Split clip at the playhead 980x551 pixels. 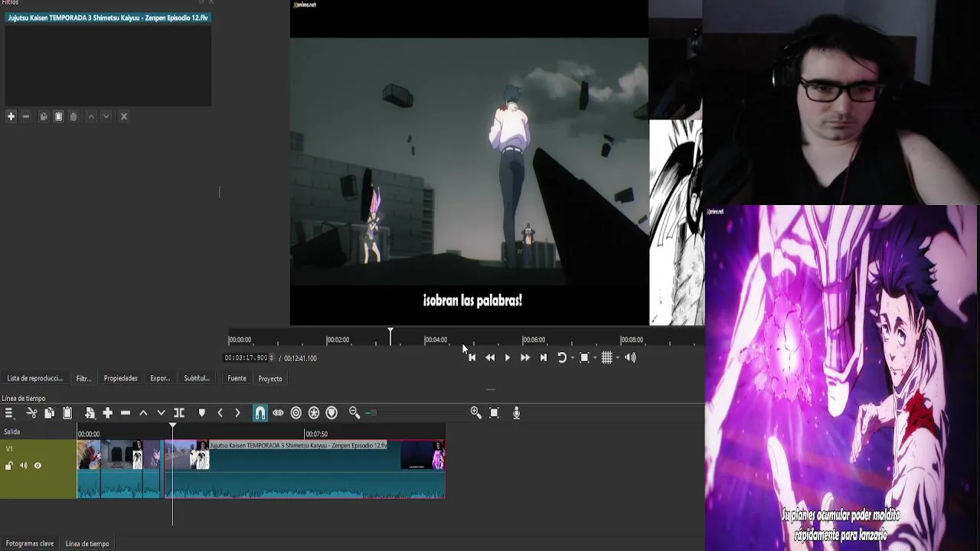179,412
